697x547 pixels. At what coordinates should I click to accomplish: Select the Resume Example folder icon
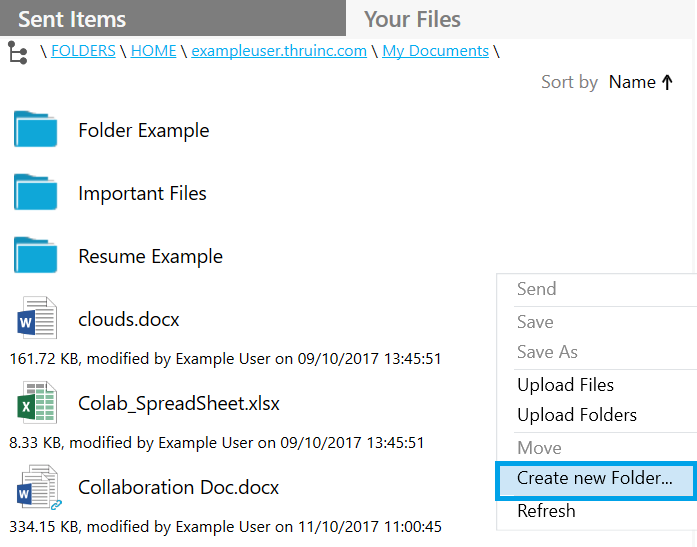(x=36, y=255)
